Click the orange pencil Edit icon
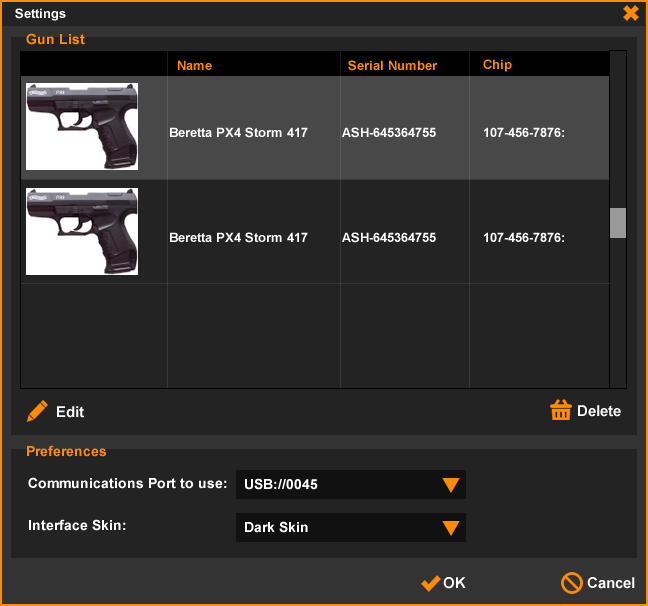648x606 pixels. 37,411
